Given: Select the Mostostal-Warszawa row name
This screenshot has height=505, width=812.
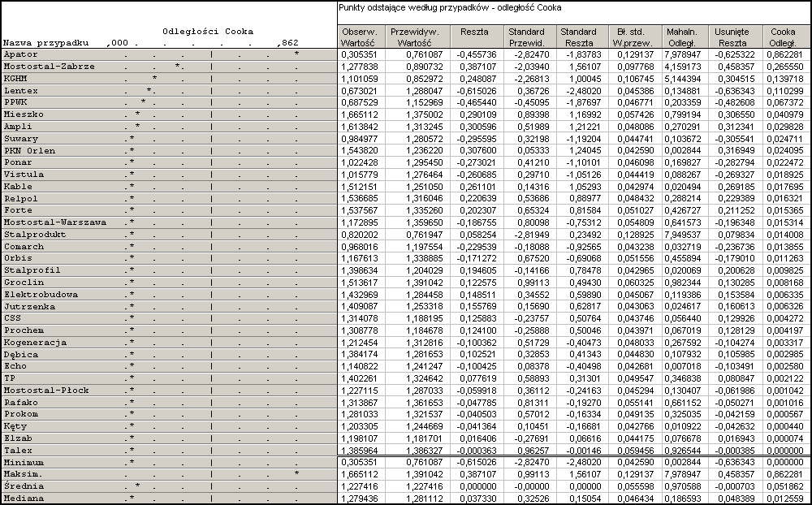Looking at the screenshot, I should tap(55, 222).
